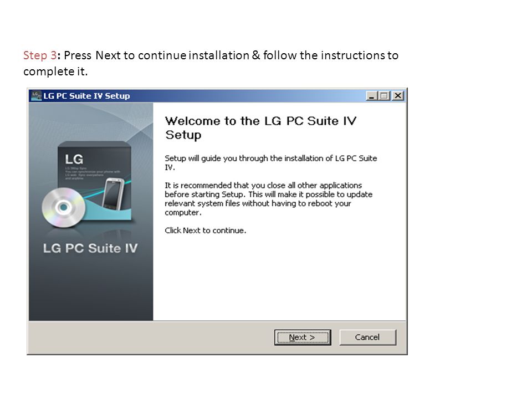The width and height of the screenshot is (532, 399).
Task: Click the "LG PC Suite IV" banner label
Action: coord(90,248)
